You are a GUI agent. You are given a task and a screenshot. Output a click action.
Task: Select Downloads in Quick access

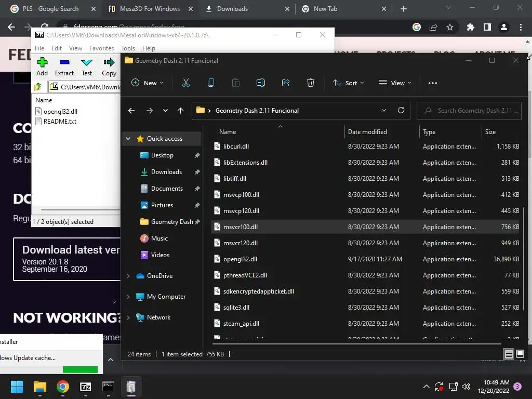click(167, 172)
